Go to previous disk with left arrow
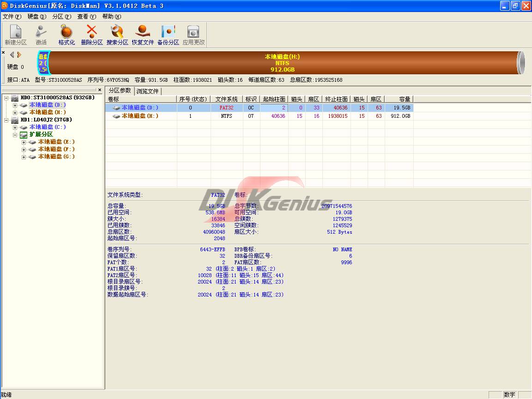 pos(12,54)
